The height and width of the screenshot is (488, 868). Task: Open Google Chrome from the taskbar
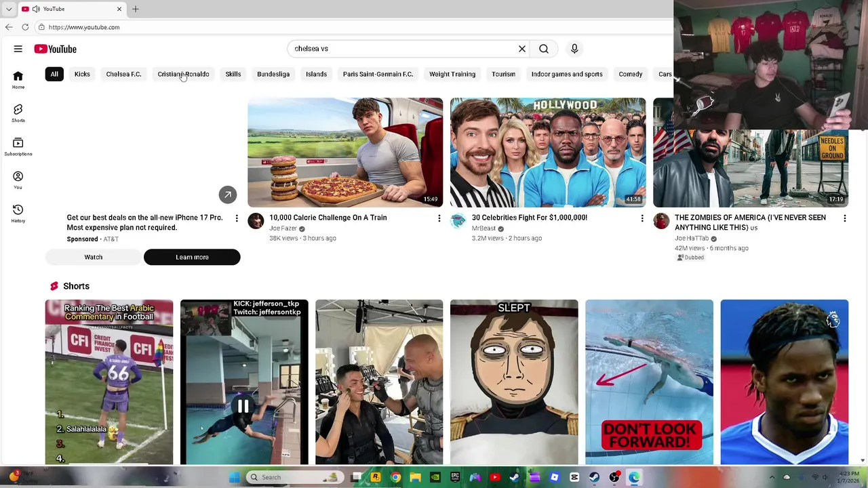(396, 477)
